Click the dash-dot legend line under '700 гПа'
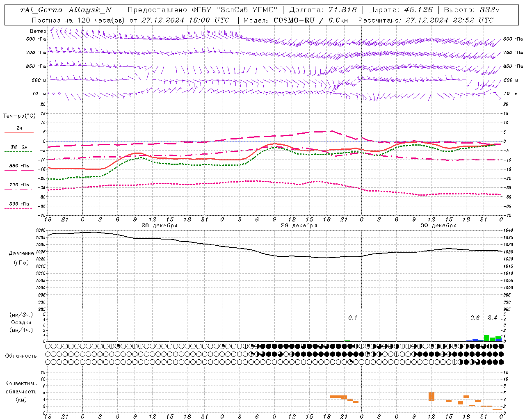525x420 pixels. (x=18, y=189)
